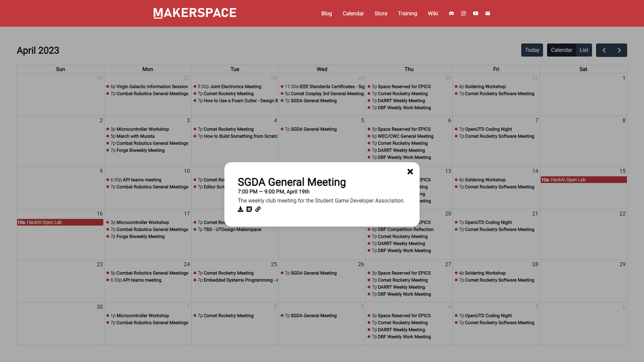Switch to List view

pyautogui.click(x=584, y=49)
